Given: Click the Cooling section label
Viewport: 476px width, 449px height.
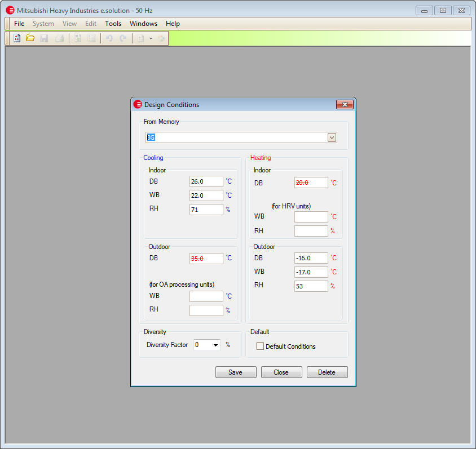Looking at the screenshot, I should pyautogui.click(x=153, y=158).
